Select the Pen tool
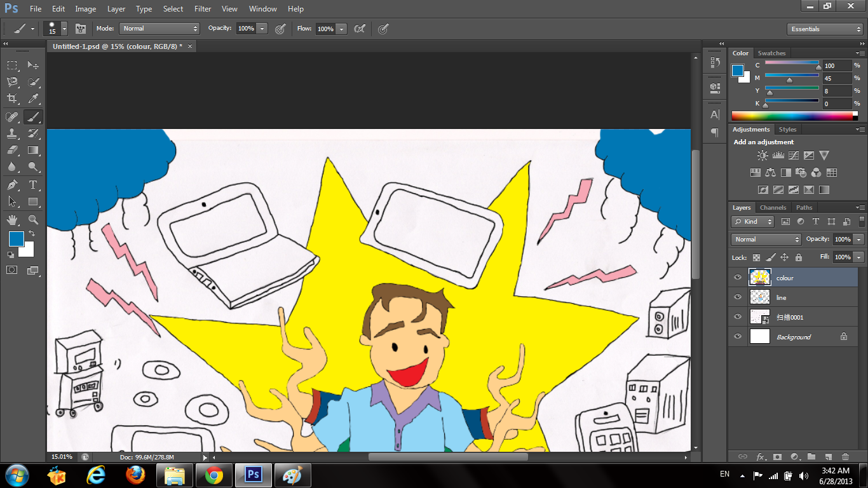This screenshot has width=868, height=488. coord(12,185)
